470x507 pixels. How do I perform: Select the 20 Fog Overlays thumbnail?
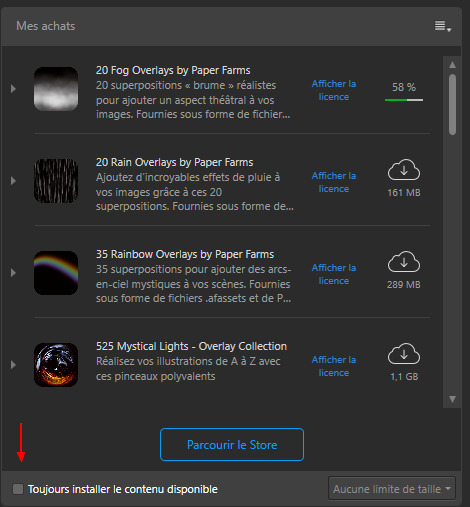(x=56, y=89)
